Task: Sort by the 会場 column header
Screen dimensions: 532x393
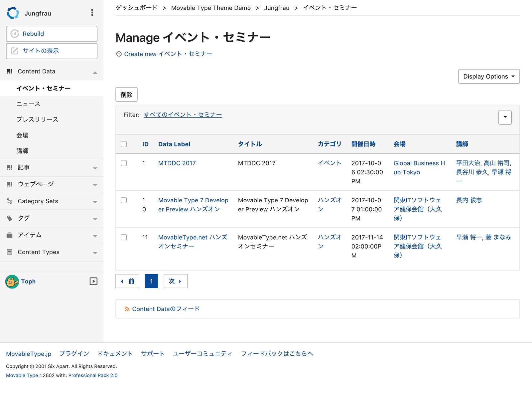Action: (400, 144)
